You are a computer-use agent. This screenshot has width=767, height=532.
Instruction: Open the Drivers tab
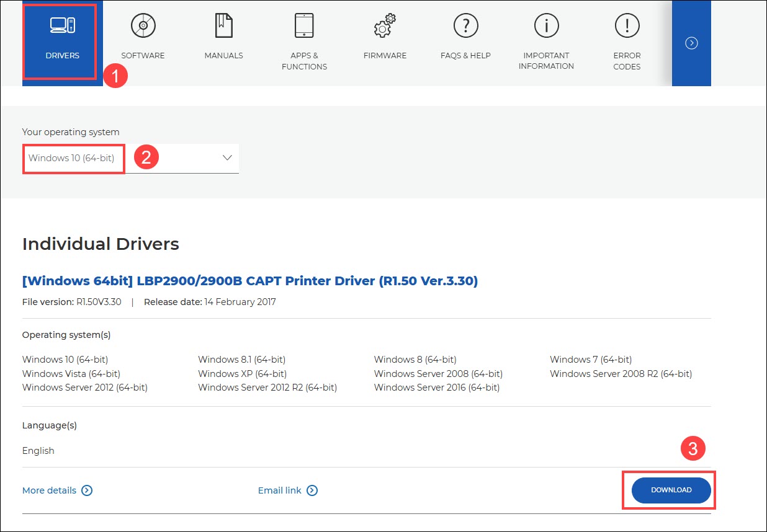point(62,43)
